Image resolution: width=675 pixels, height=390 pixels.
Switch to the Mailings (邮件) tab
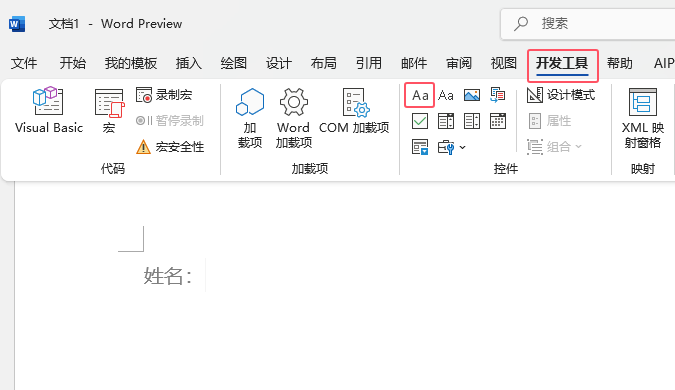414,63
